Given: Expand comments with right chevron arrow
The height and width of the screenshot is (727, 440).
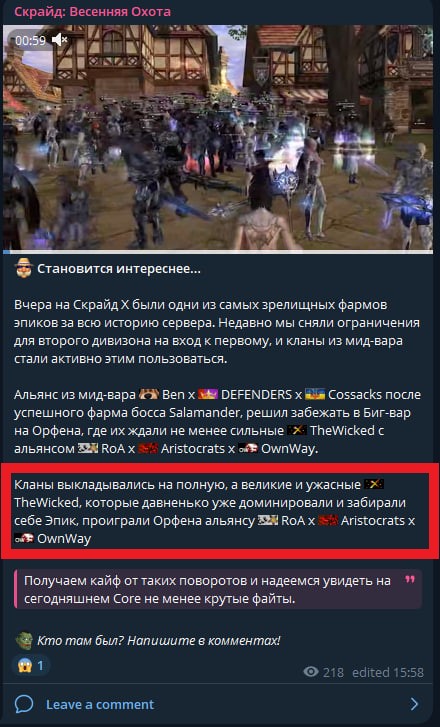Looking at the screenshot, I should click(x=414, y=704).
